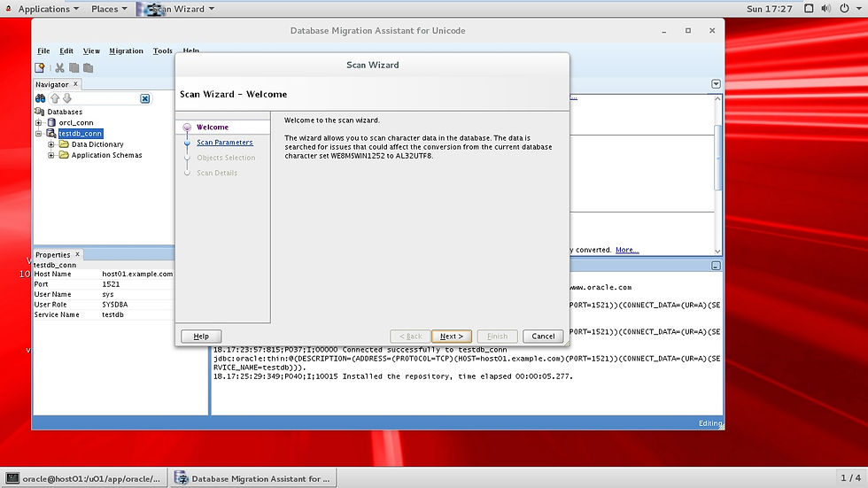Close the Properties tab with its X
The width and height of the screenshot is (868, 488).
78,254
